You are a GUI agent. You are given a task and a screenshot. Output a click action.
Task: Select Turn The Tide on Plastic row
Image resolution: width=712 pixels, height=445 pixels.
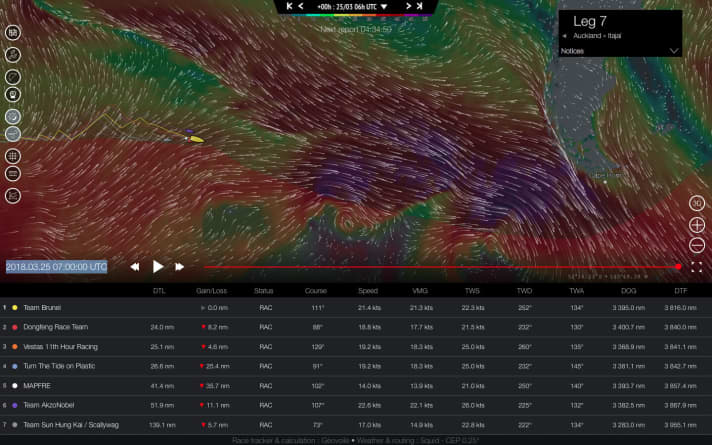click(356, 366)
